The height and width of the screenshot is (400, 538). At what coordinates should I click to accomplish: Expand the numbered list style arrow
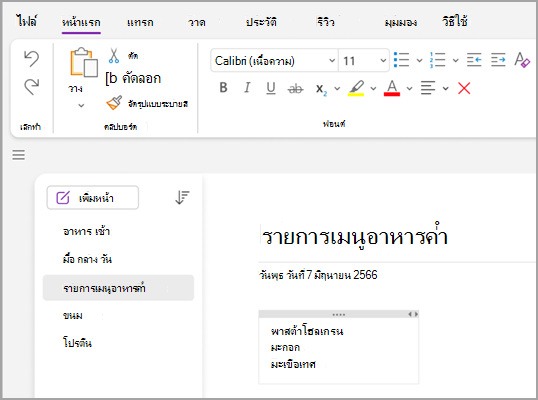pyautogui.click(x=455, y=61)
